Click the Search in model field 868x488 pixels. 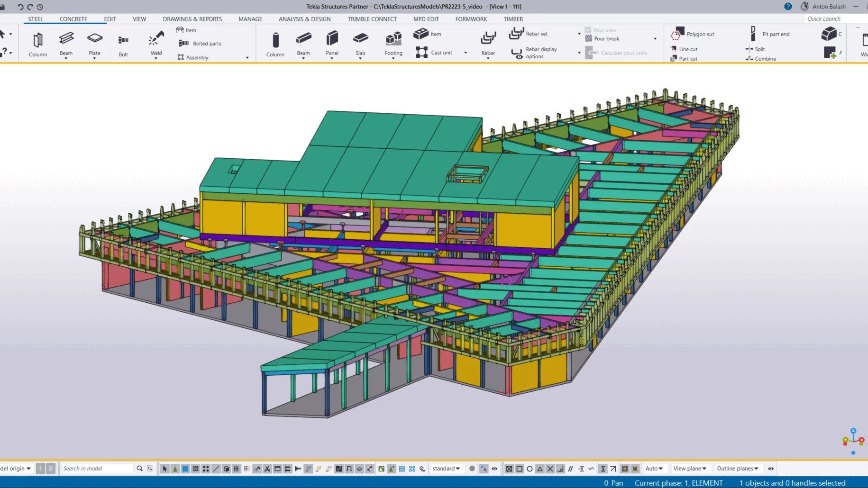click(97, 469)
